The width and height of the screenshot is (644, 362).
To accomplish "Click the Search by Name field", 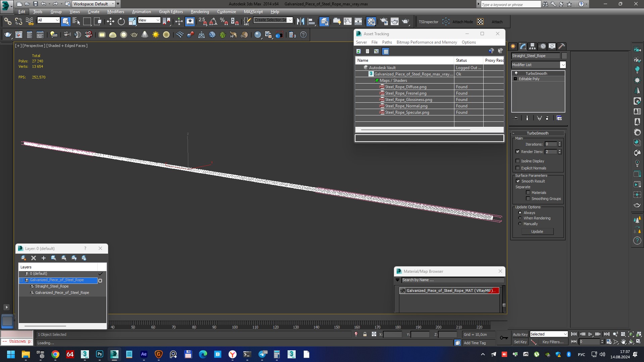I will (452, 280).
